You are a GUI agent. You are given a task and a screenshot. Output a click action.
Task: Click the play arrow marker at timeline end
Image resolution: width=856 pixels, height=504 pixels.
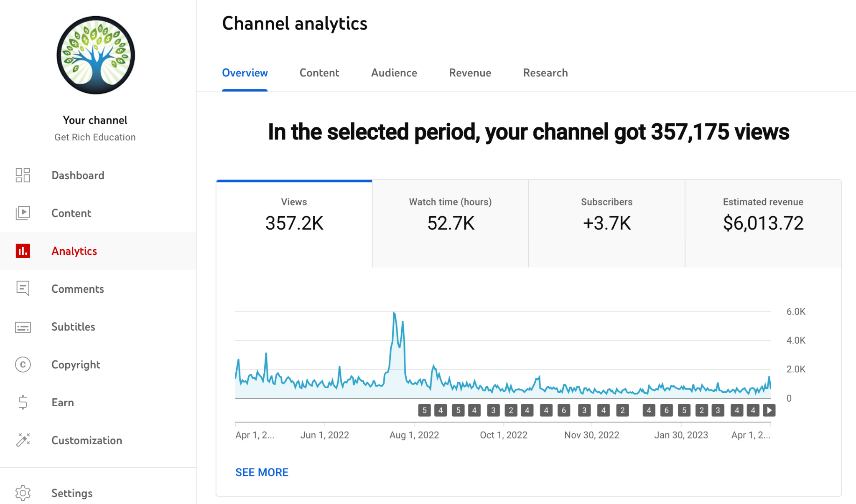click(x=769, y=410)
